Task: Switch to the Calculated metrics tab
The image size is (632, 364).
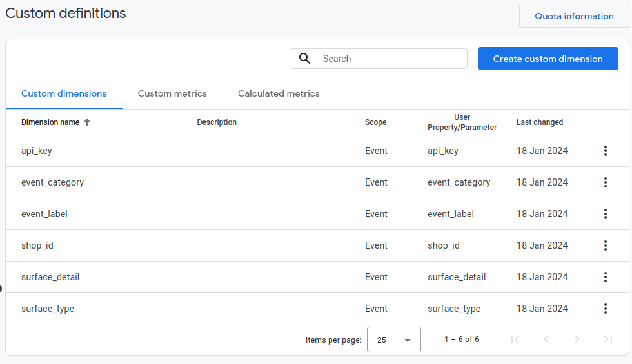Action: pyautogui.click(x=279, y=93)
